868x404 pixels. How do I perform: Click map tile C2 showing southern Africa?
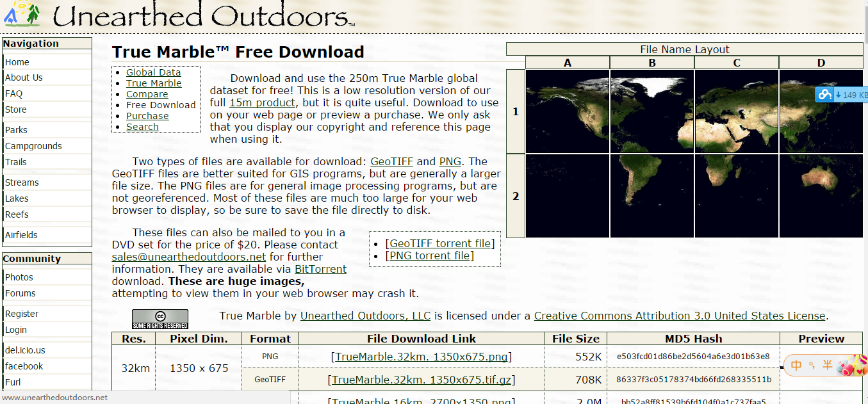(x=737, y=196)
